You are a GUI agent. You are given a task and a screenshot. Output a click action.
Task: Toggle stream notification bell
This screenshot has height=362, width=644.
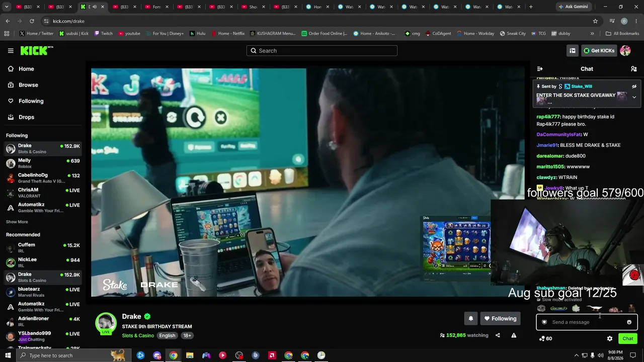pos(471,318)
